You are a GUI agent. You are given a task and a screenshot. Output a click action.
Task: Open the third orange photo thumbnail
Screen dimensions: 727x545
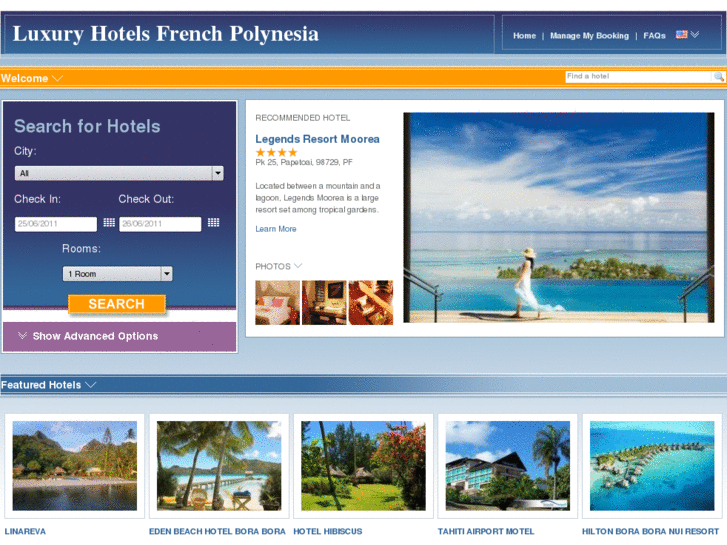click(370, 302)
